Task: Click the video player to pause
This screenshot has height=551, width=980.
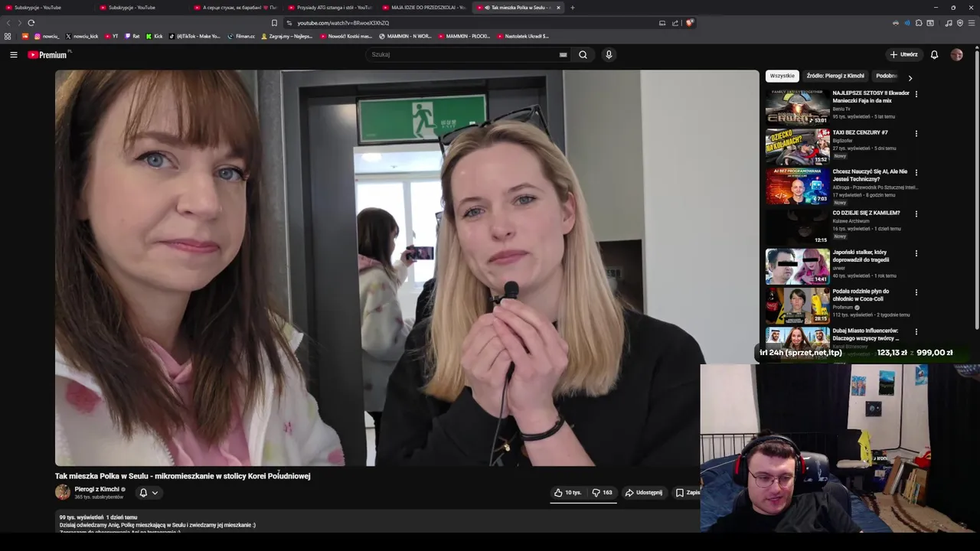Action: pyautogui.click(x=407, y=268)
